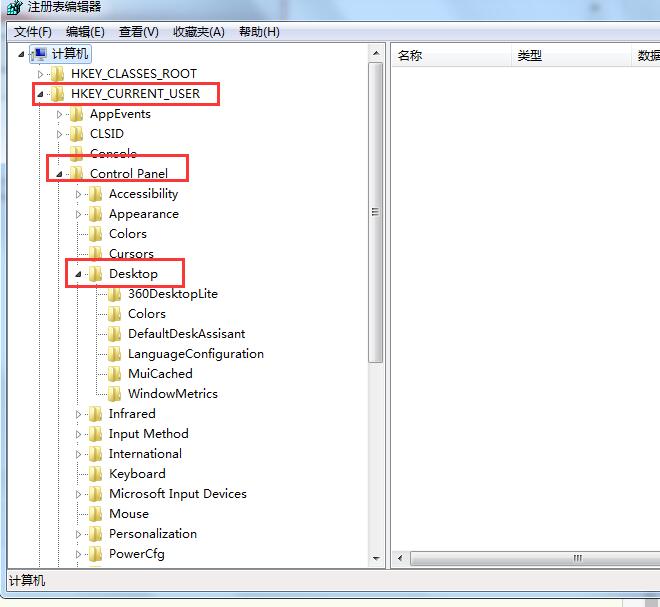Click left arrow of values pane scrollbar
Image resolution: width=660 pixels, height=607 pixels.
click(x=400, y=559)
